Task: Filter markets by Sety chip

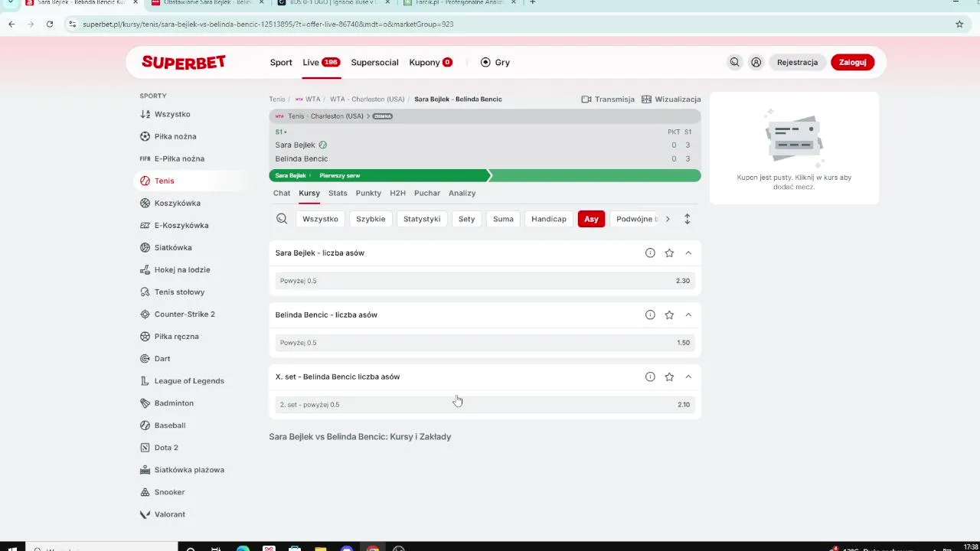Action: click(x=467, y=219)
